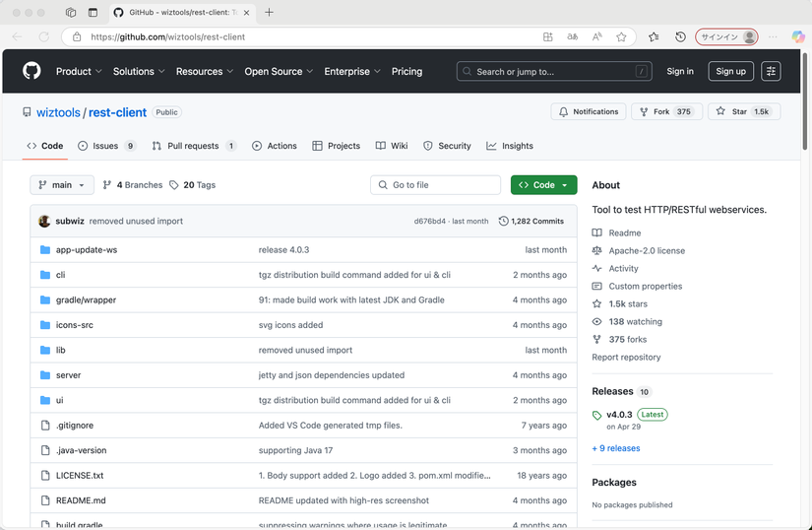Open the .gitignore file

pyautogui.click(x=75, y=426)
